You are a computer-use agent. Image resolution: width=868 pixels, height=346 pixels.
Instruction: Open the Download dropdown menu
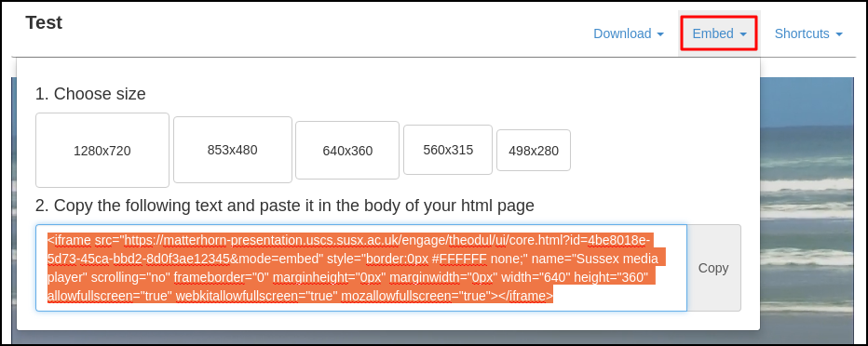point(629,33)
